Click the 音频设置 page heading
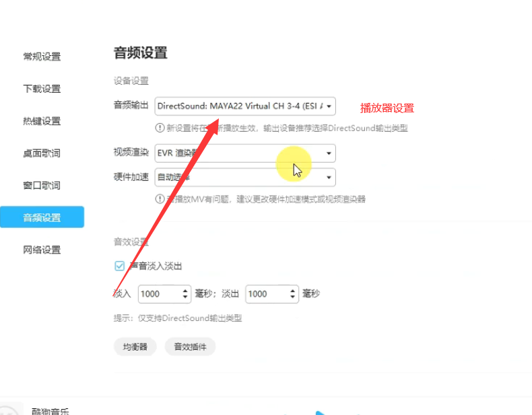Image resolution: width=532 pixels, height=415 pixels. pyautogui.click(x=141, y=53)
